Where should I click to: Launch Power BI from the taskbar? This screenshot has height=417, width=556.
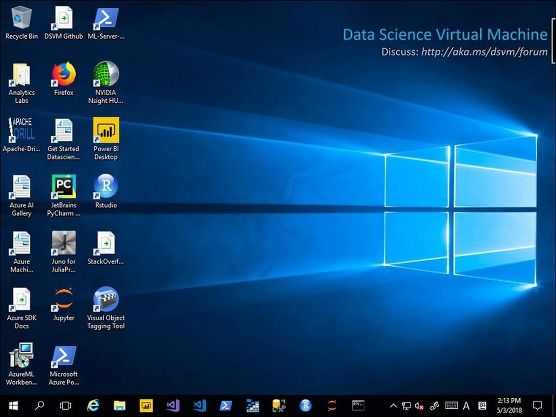click(x=146, y=405)
